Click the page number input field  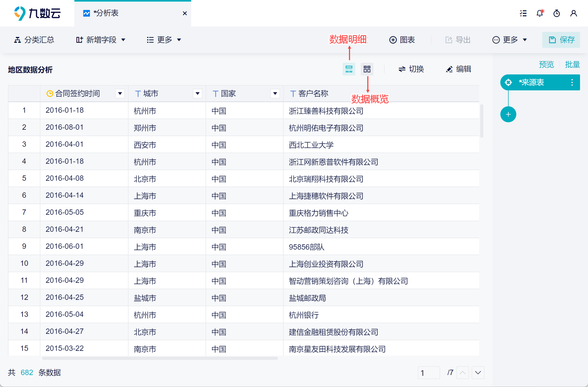tap(428, 373)
